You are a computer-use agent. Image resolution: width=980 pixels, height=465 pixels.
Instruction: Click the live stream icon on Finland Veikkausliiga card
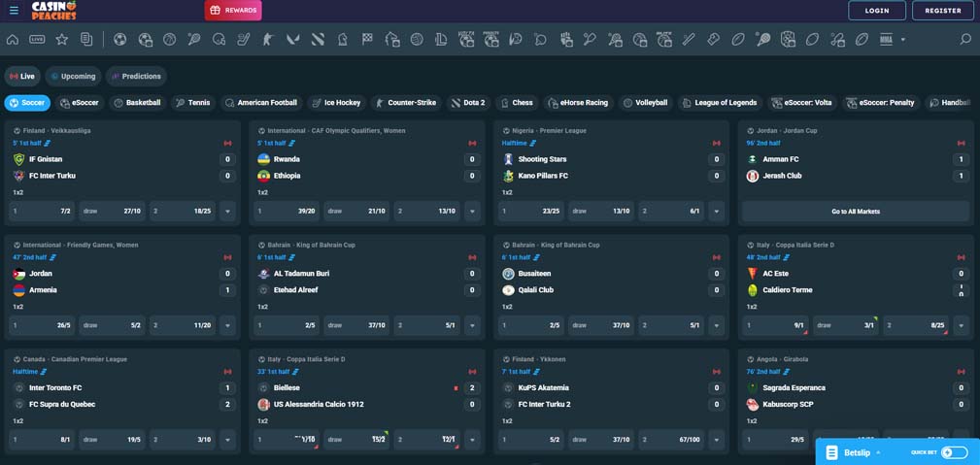(x=227, y=143)
